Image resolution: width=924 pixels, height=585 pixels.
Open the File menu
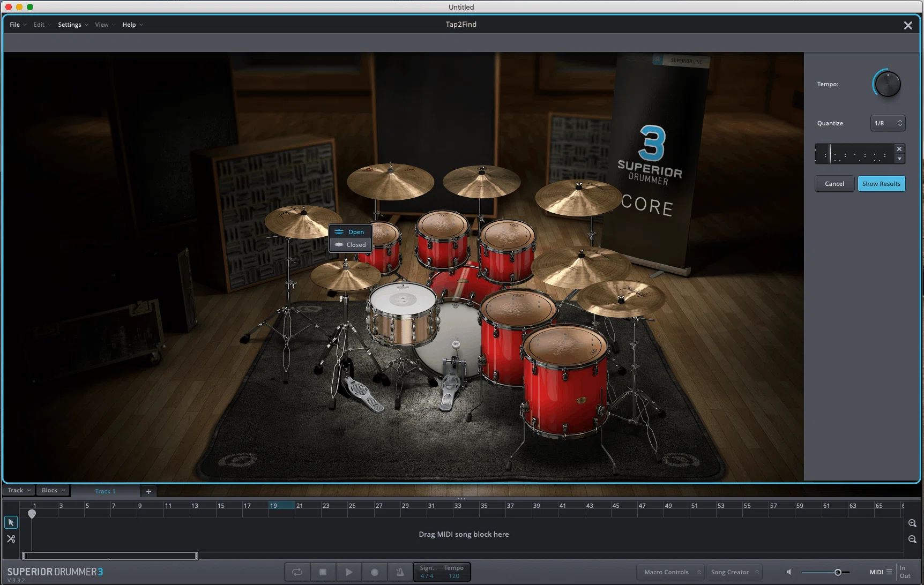click(18, 25)
